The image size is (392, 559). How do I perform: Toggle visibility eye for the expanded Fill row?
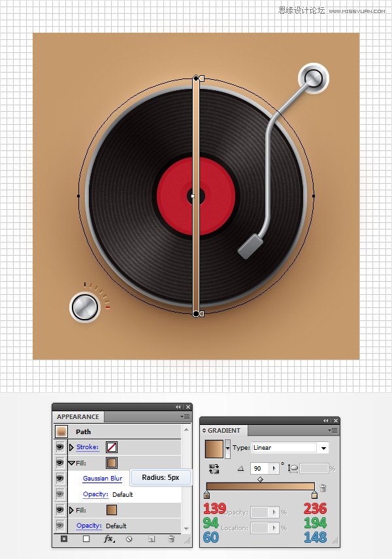coord(60,463)
